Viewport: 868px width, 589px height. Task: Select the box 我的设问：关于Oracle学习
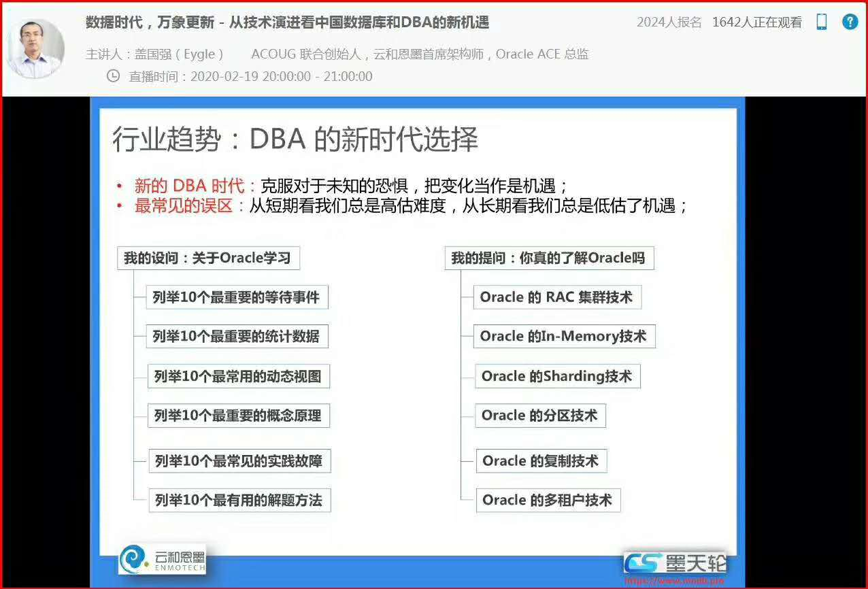coord(208,258)
